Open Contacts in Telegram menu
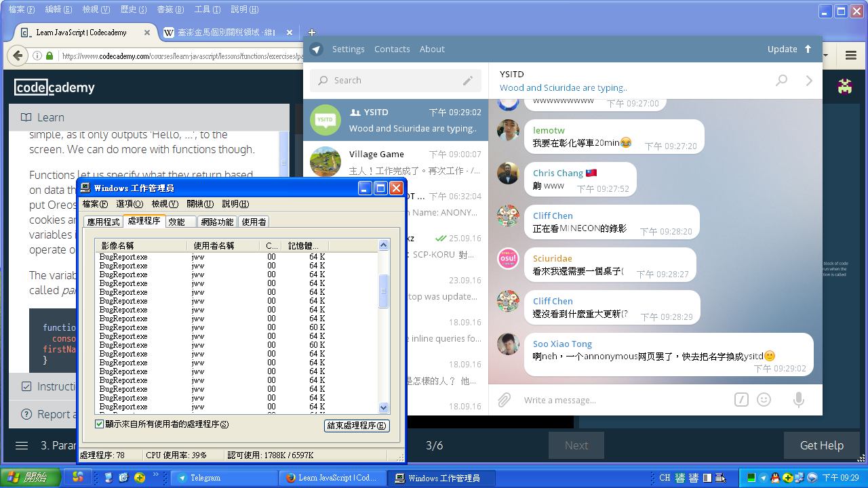The image size is (868, 488). 392,49
